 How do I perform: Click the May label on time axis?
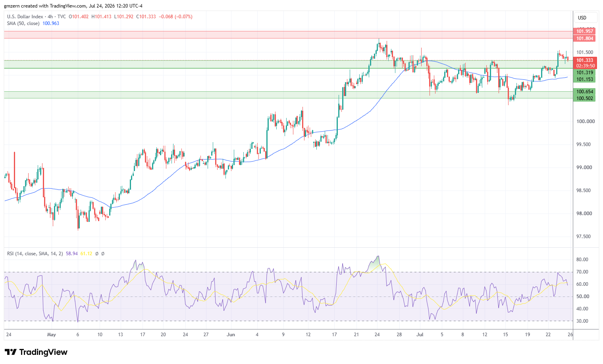point(52,335)
